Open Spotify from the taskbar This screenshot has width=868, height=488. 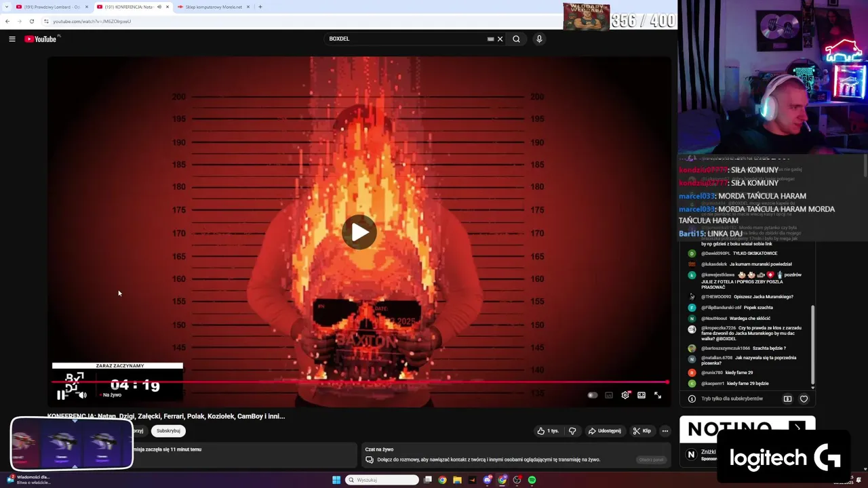532,480
